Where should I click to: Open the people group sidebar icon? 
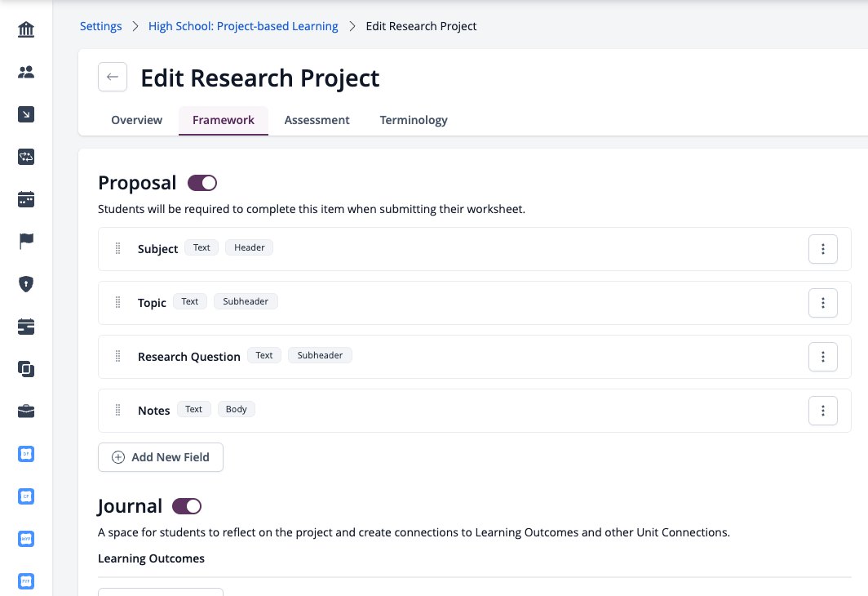pos(26,72)
